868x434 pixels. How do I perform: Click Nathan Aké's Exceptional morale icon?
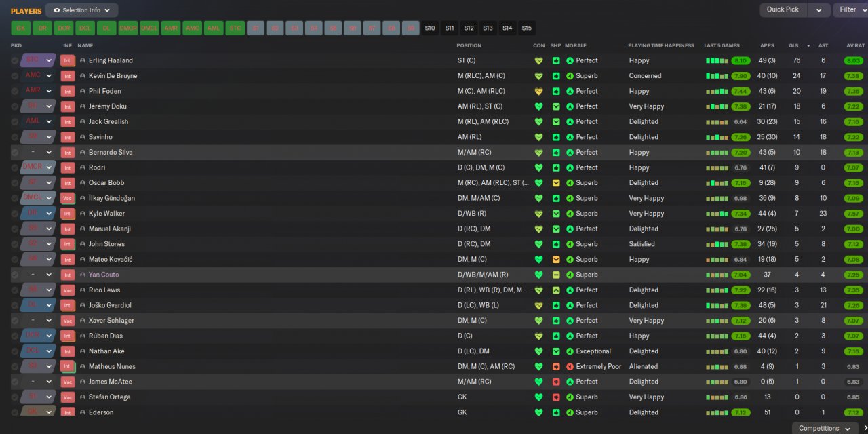tap(570, 351)
